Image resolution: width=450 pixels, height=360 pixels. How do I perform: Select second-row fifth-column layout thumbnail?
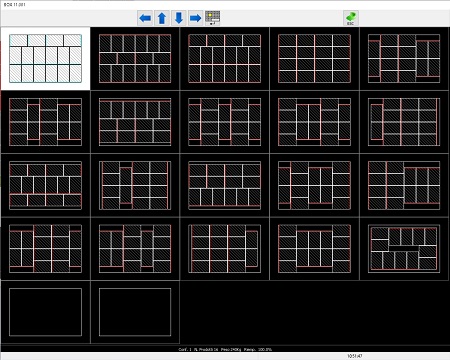pos(404,122)
